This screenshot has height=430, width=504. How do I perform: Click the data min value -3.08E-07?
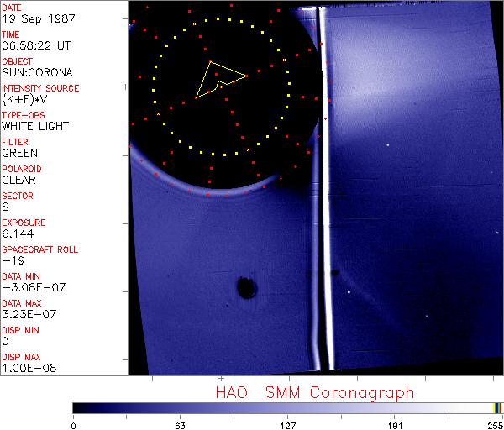point(29,287)
